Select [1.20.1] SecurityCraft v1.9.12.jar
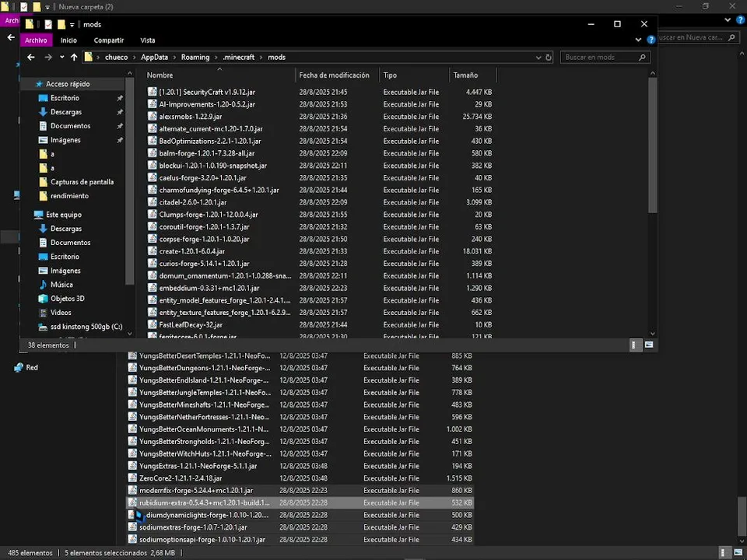 pos(207,92)
